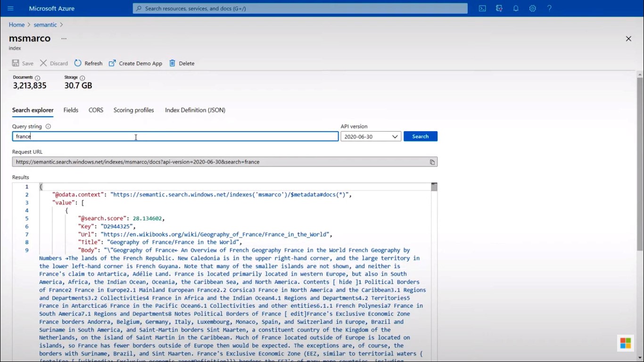644x362 pixels.
Task: Focus the Query string input containing france
Action: [x=175, y=136]
